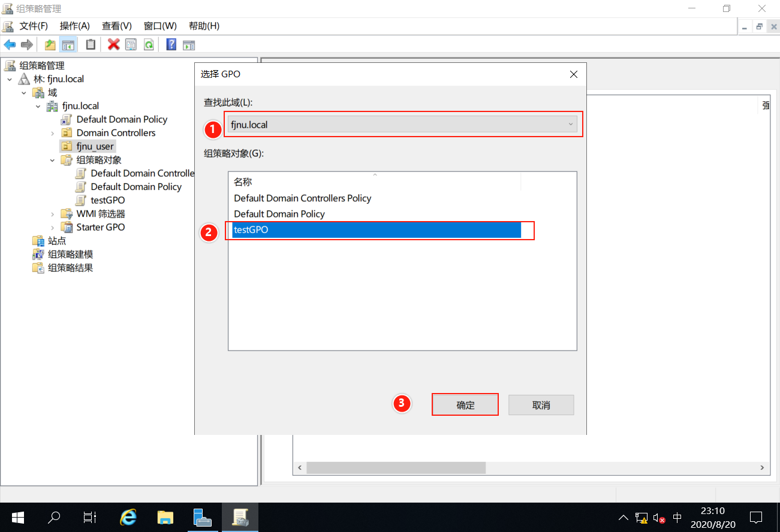Select the 组策略建模 node
This screenshot has width=780, height=532.
pos(70,254)
